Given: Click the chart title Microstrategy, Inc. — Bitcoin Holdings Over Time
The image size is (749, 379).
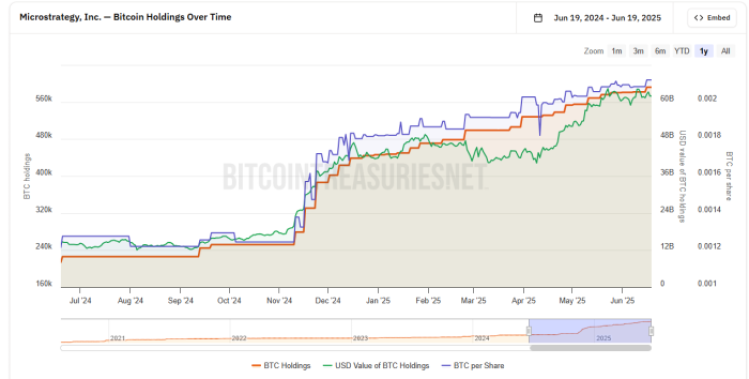Looking at the screenshot, I should 125,17.
